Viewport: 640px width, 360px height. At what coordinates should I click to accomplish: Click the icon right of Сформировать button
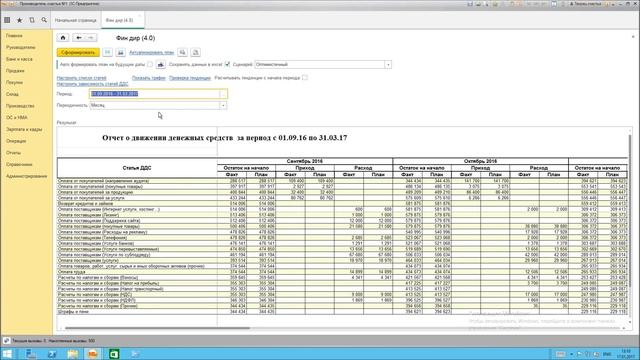[107, 52]
